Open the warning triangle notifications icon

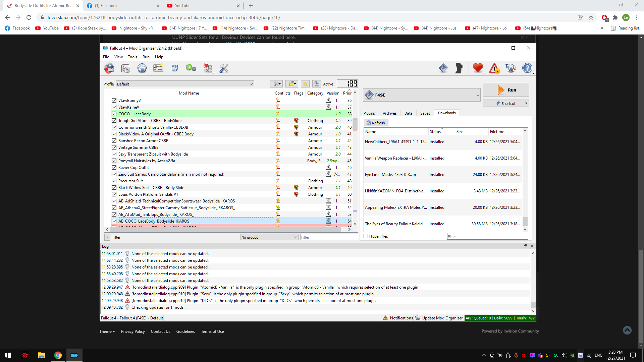[x=494, y=68]
